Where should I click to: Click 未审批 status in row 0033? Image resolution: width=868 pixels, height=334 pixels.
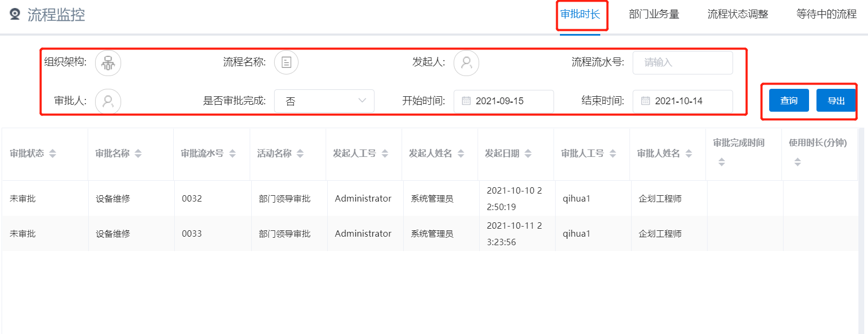tap(23, 233)
